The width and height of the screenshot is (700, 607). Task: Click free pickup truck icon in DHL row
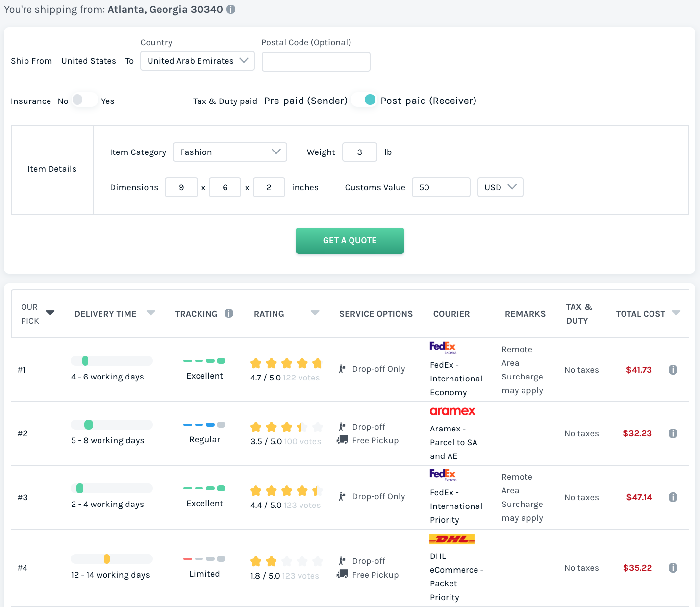[x=342, y=574]
